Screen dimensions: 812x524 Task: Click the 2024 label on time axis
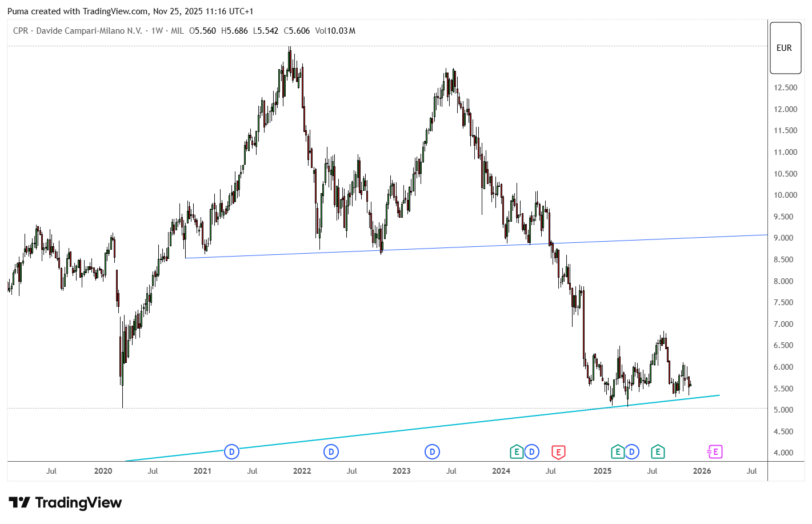[x=501, y=471]
